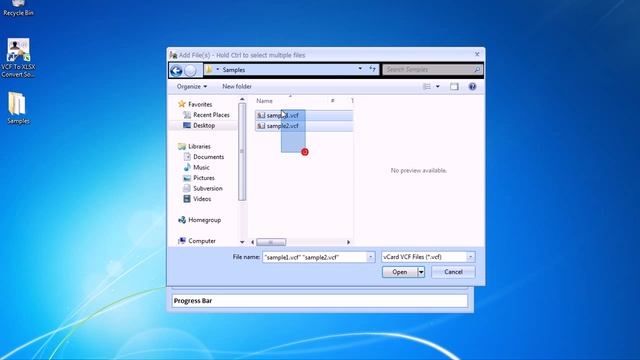
Task: Open Recent Places in Favorites
Action: coord(206,115)
